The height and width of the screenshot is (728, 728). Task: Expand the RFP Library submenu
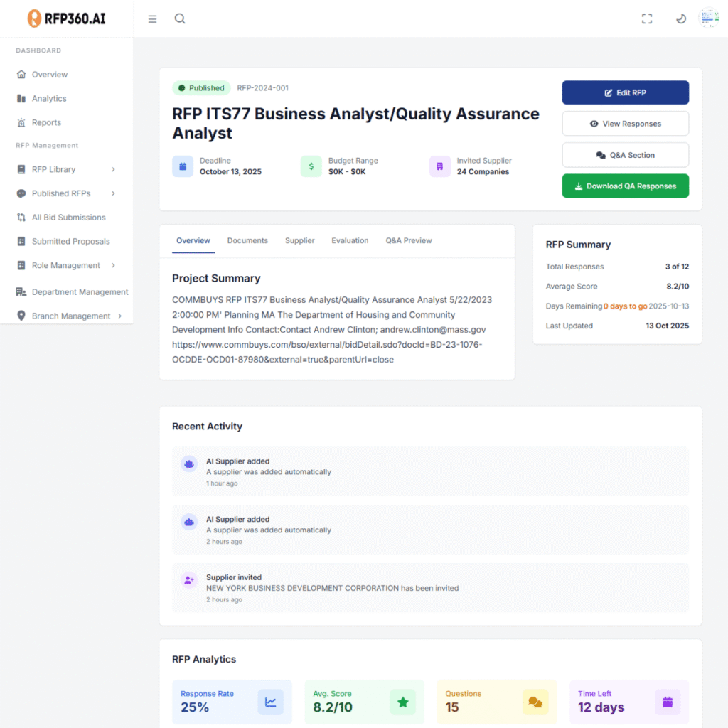(x=113, y=169)
